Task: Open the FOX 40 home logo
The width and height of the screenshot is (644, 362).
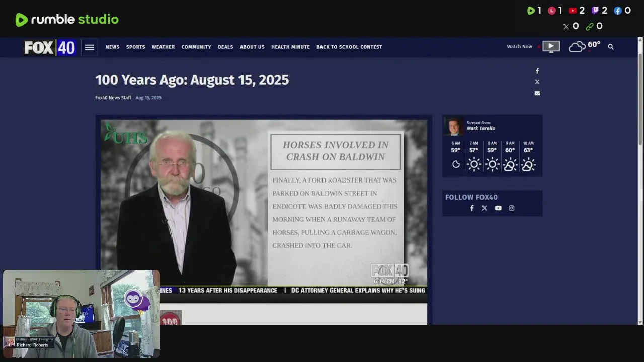Action: [50, 47]
